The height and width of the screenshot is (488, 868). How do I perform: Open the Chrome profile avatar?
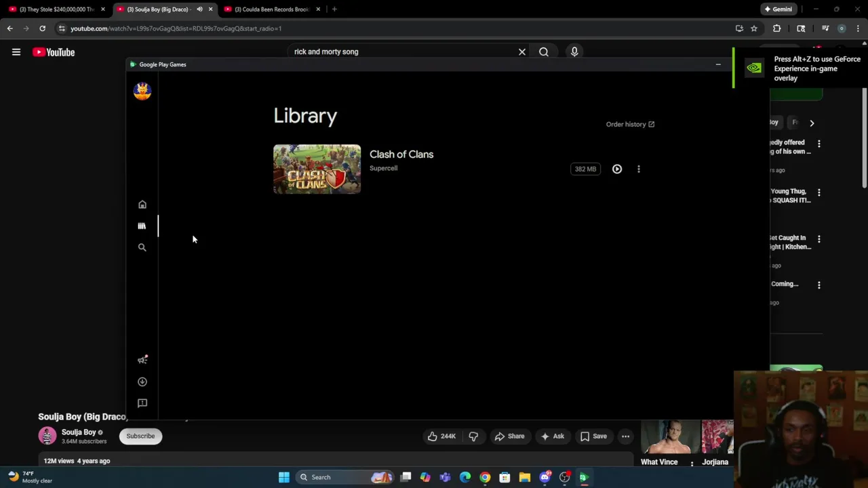pos(842,28)
